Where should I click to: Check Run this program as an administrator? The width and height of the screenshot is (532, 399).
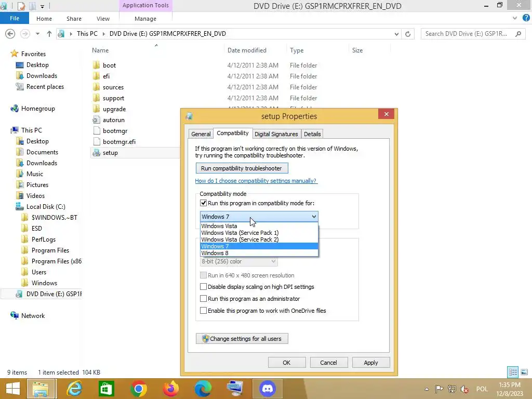pyautogui.click(x=203, y=299)
